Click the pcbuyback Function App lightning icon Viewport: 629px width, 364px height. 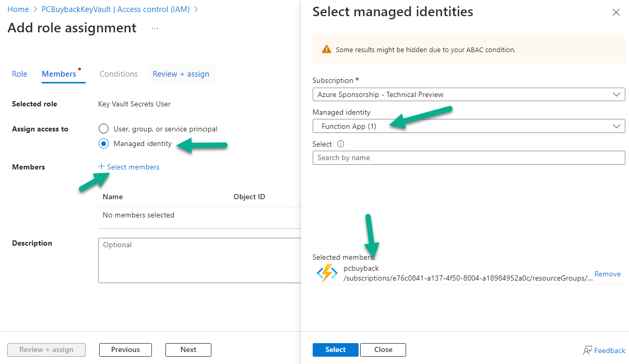[x=327, y=273]
